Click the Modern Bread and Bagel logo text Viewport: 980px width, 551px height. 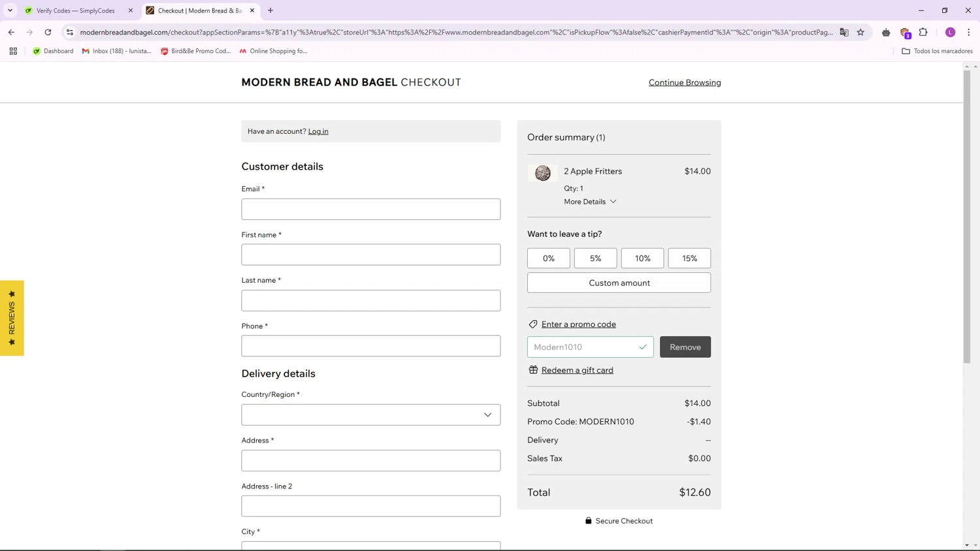coord(319,82)
